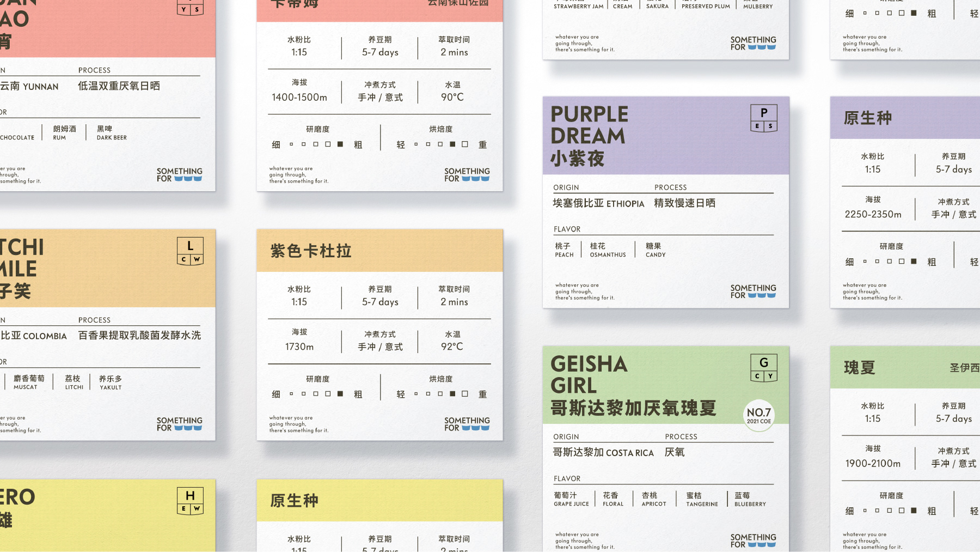This screenshot has width=980, height=552.
Task: Click the 蜜桔 TANGERINE flavor
Action: coord(702,499)
